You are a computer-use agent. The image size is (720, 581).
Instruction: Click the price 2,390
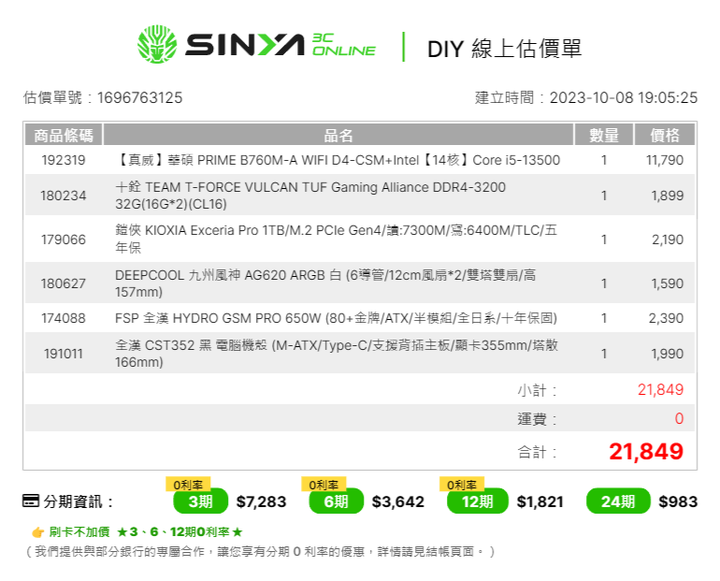[x=666, y=318]
